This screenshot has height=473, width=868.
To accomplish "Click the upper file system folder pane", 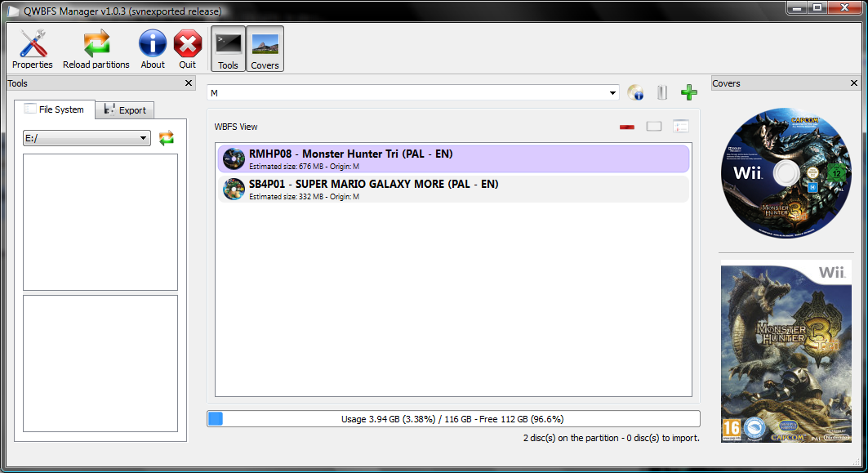I will click(100, 222).
